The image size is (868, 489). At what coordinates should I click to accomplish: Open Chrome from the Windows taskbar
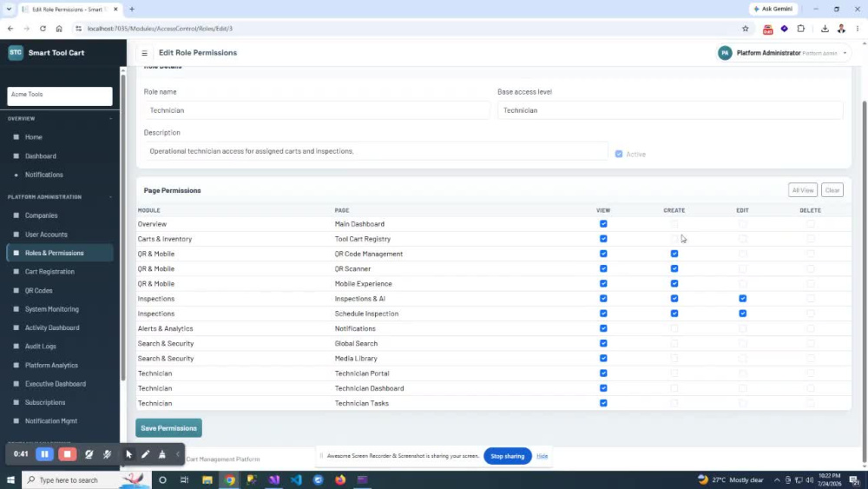coord(230,480)
